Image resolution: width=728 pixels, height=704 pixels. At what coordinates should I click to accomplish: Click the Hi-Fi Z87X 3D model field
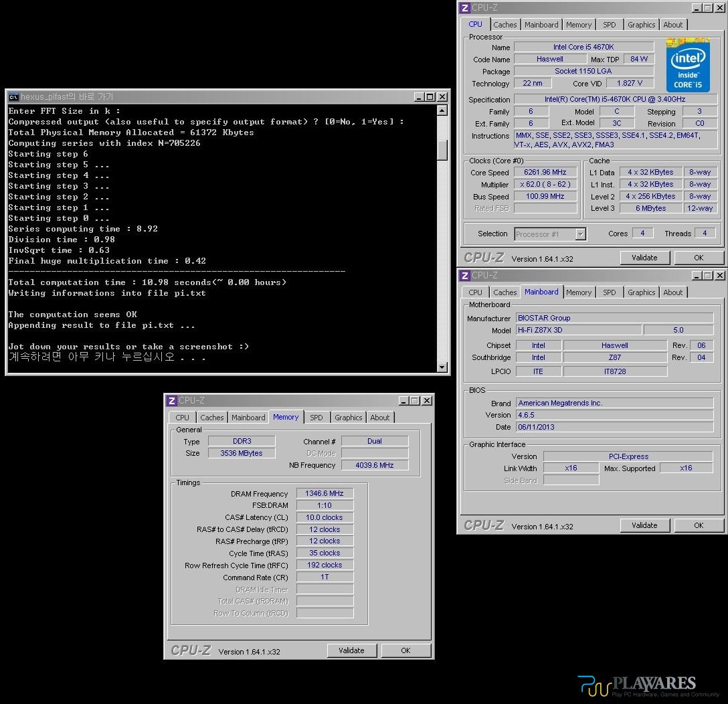point(579,330)
